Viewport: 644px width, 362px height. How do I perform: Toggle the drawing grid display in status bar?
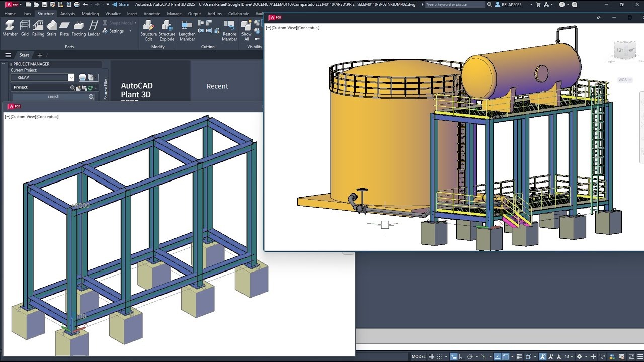click(x=431, y=357)
